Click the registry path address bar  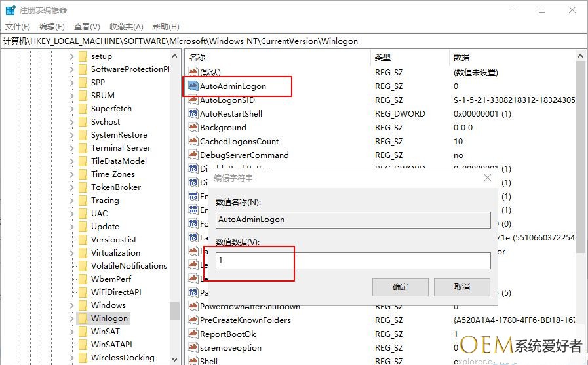click(294, 41)
